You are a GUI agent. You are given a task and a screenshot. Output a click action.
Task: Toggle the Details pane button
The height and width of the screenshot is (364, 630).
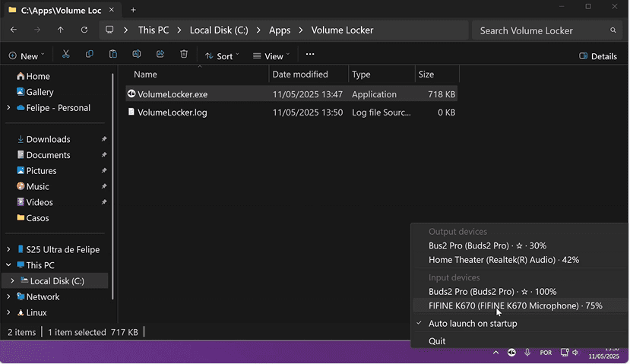pos(598,56)
